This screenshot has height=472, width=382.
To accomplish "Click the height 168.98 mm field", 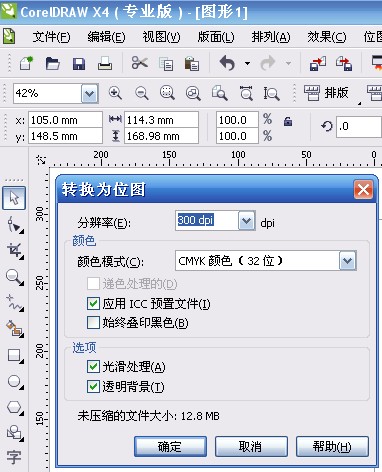I will 161,136.
